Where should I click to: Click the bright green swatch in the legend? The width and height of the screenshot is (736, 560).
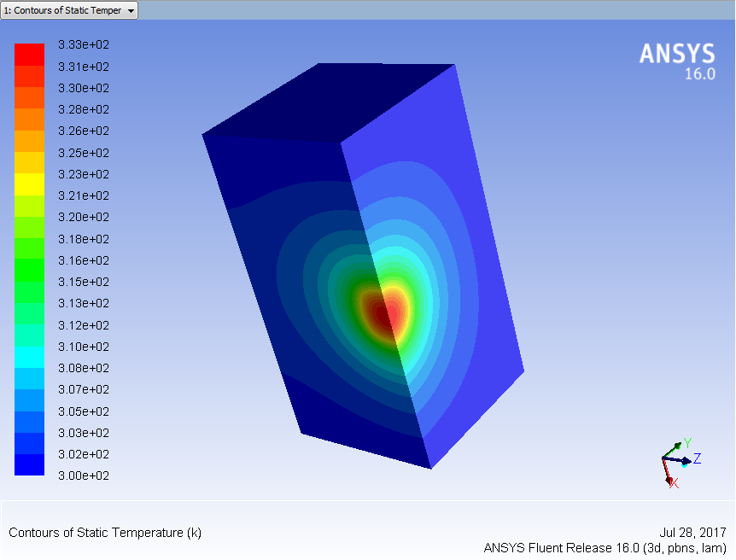click(29, 270)
